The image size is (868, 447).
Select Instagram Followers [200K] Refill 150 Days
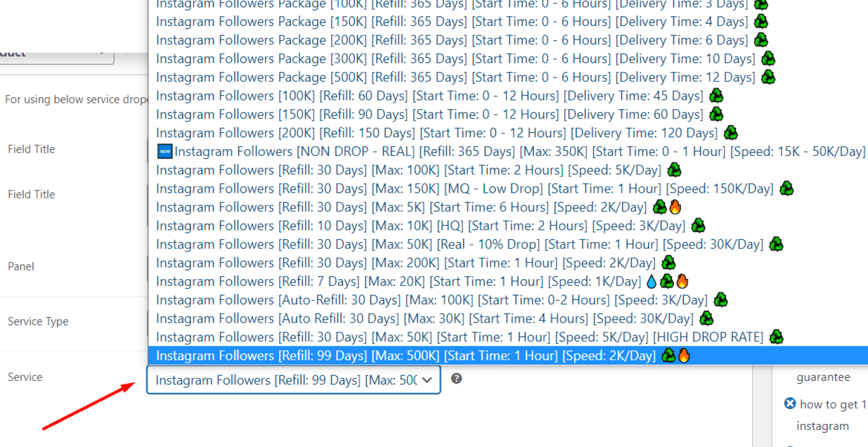point(436,133)
